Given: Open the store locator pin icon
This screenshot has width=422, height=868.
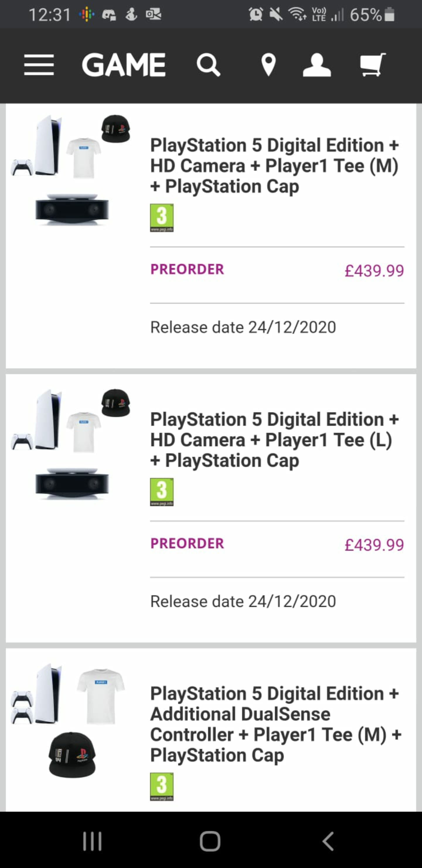Looking at the screenshot, I should click(268, 65).
